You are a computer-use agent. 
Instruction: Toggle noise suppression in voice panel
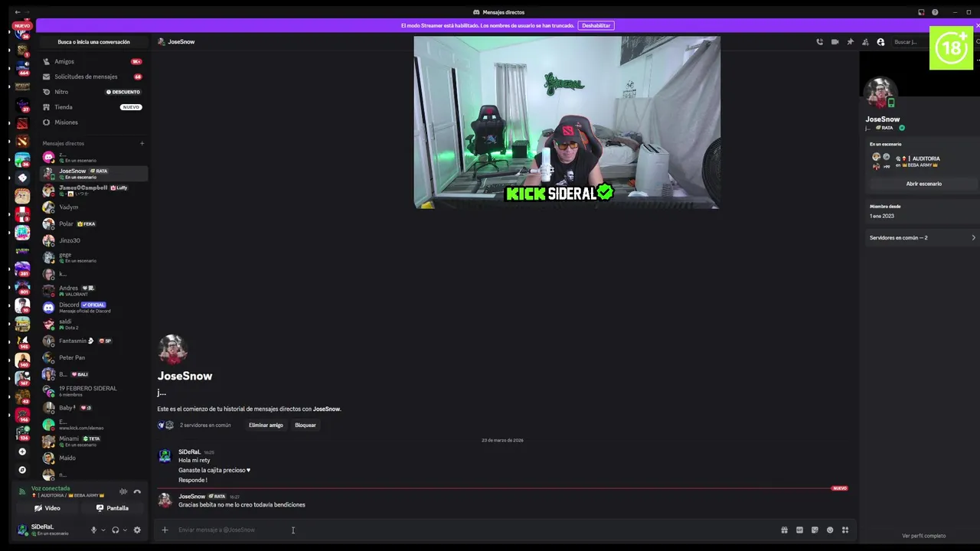tap(123, 491)
